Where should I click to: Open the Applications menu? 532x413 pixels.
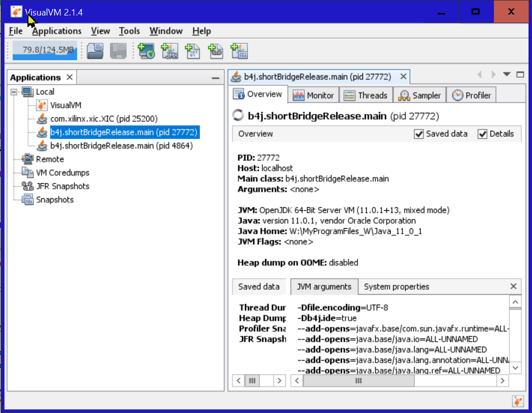57,31
